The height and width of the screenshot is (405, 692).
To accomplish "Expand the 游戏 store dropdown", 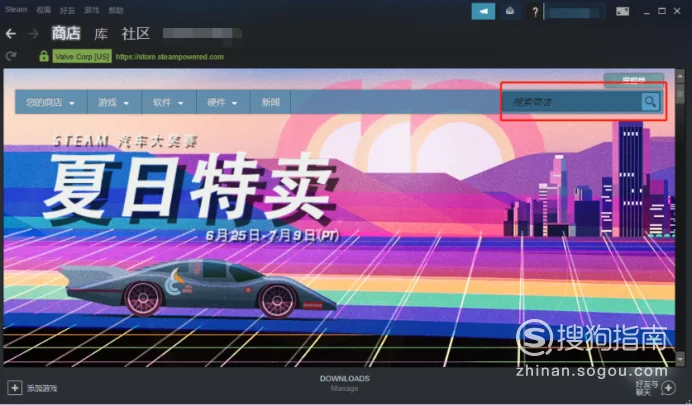I will 114,102.
